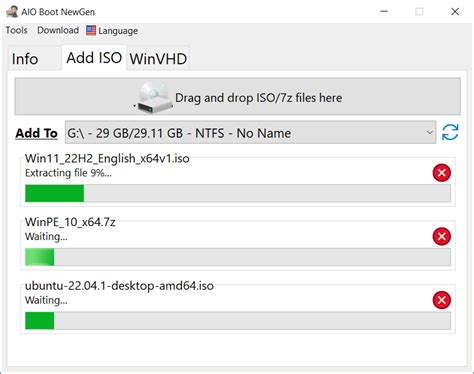Select the Add ISO tab
The height and width of the screenshot is (374, 474).
coord(94,58)
